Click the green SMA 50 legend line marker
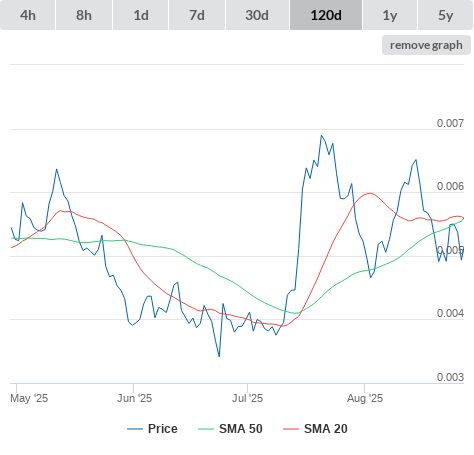Viewport: 474px width, 455px height. point(206,429)
